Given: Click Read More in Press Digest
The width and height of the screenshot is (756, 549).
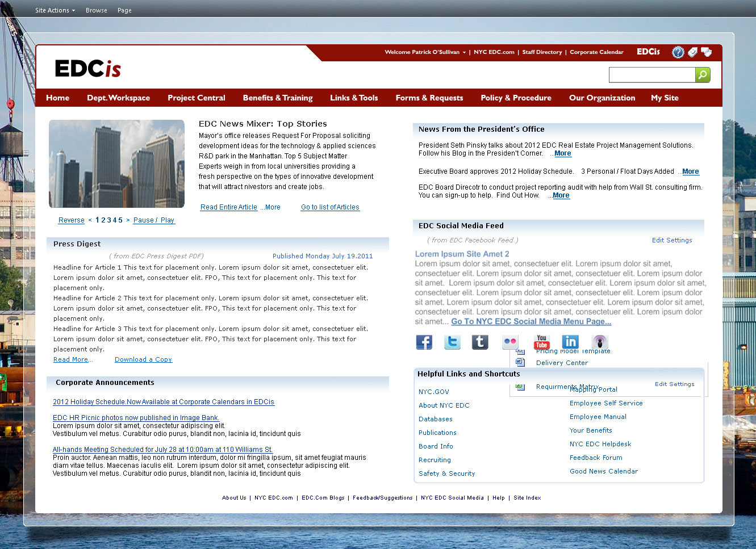Looking at the screenshot, I should click(71, 359).
